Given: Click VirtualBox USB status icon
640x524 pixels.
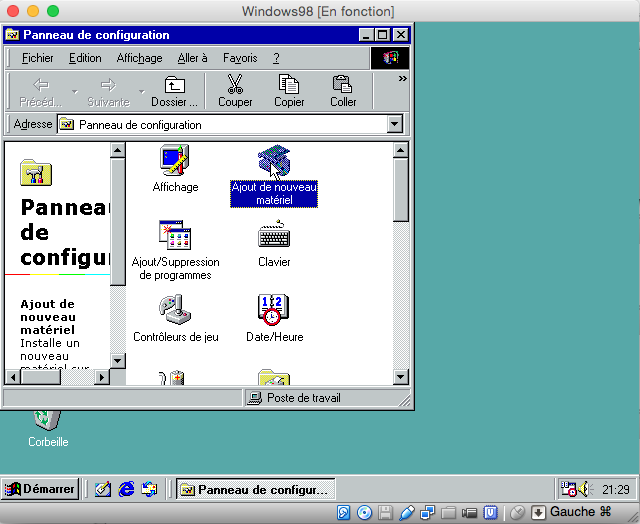Looking at the screenshot, I should (x=407, y=513).
